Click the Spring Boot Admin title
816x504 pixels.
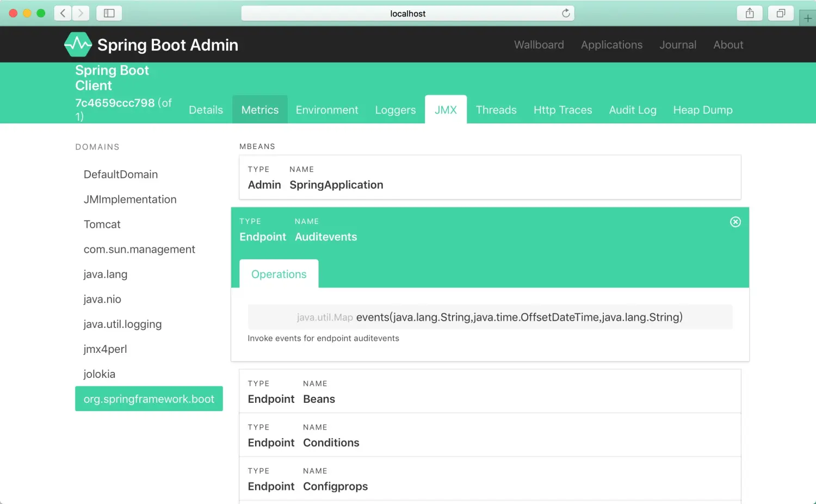point(168,45)
